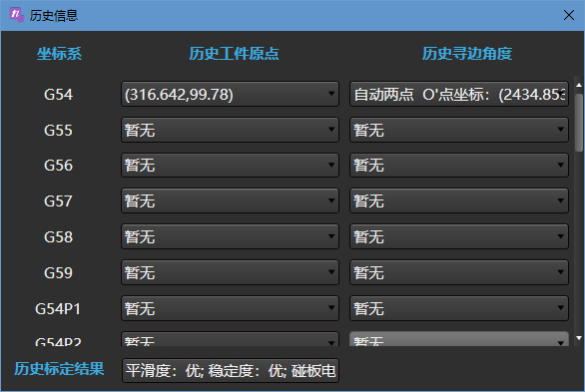Expand G55 历史寻边角度 dropdown
The height and width of the screenshot is (392, 585).
pyautogui.click(x=459, y=130)
